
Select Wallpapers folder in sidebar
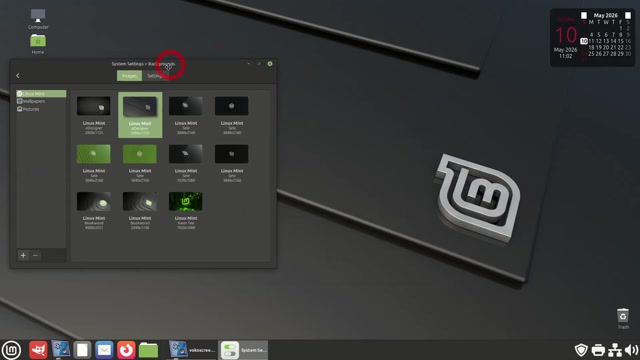click(41, 101)
